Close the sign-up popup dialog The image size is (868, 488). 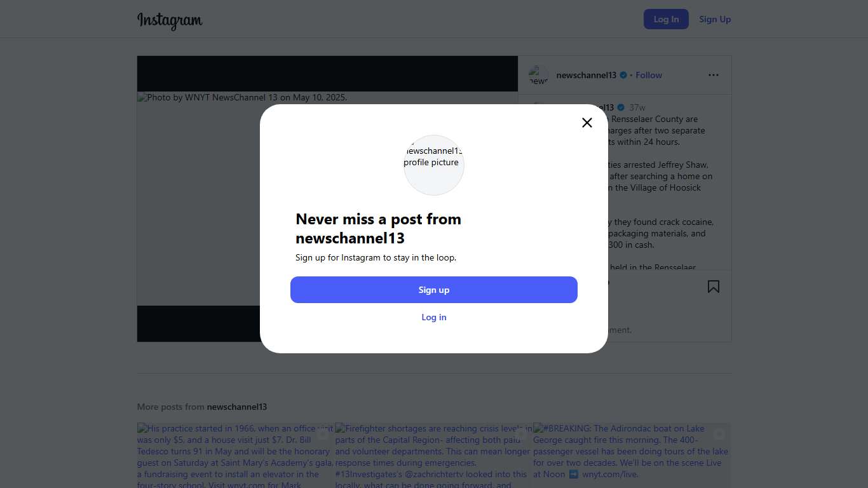point(587,123)
